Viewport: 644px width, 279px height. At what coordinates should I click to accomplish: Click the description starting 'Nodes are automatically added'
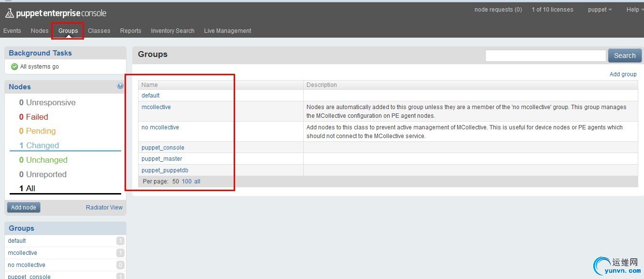point(466,112)
